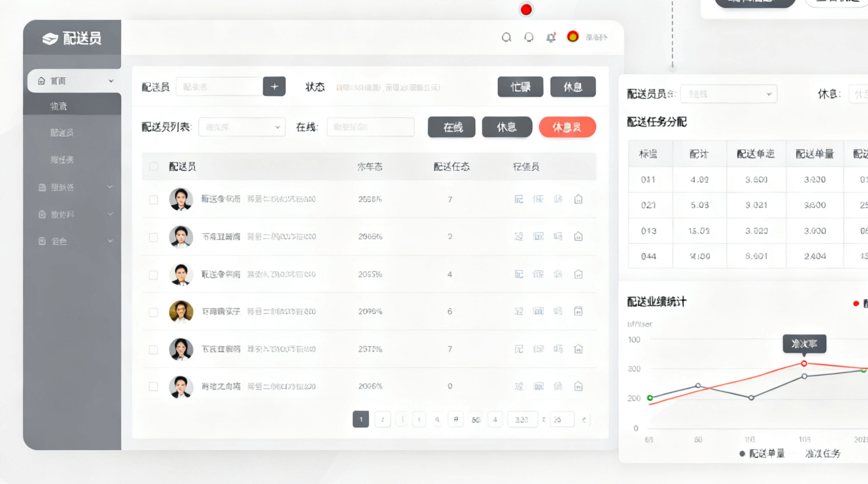Check the first courier row checkbox

point(154,199)
